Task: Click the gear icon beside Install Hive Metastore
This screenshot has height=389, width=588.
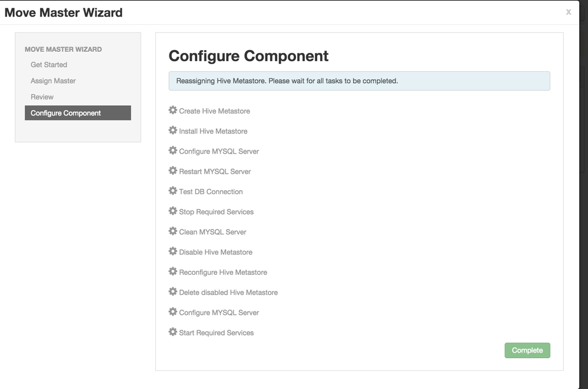Action: point(172,131)
